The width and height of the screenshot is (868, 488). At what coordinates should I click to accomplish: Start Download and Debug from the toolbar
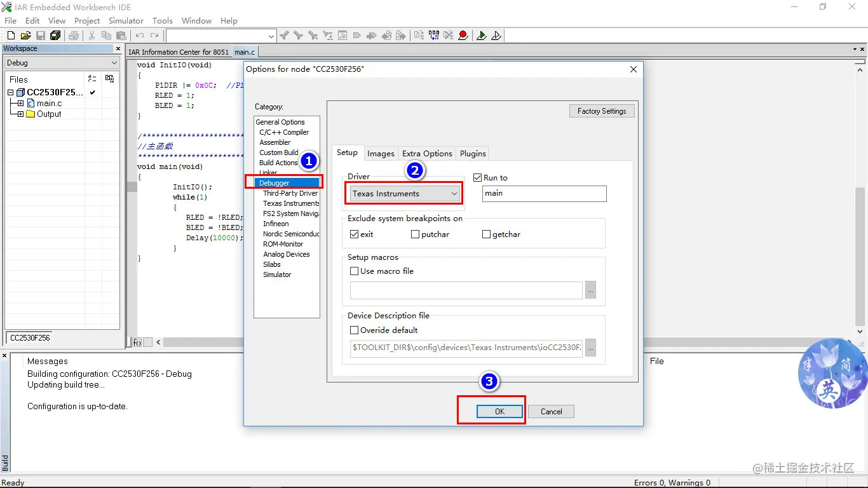482,36
